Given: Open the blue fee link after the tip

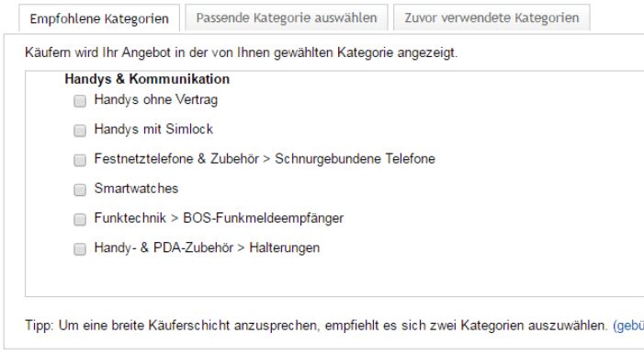Looking at the screenshot, I should 628,326.
